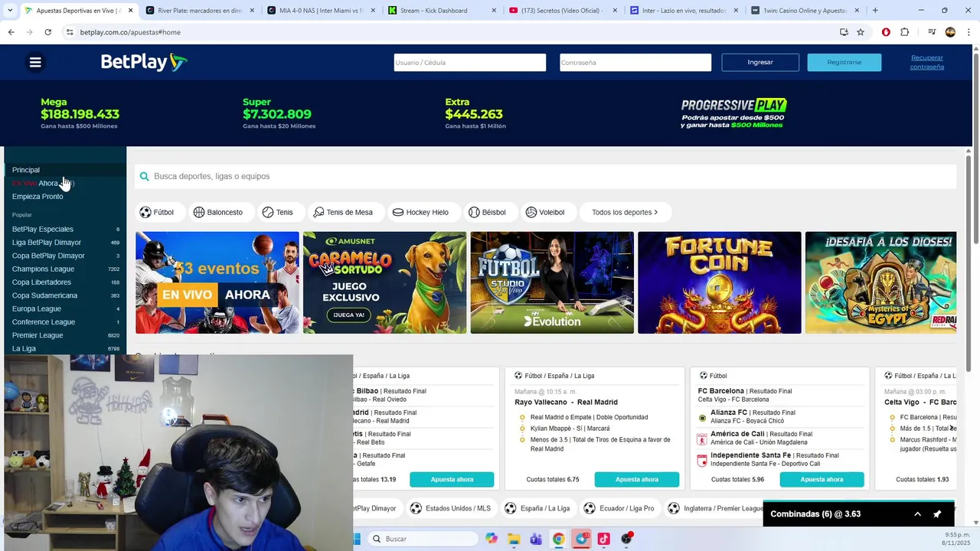Click the search magnifier icon in sports search
Viewport: 980px width, 551px height.
click(144, 177)
